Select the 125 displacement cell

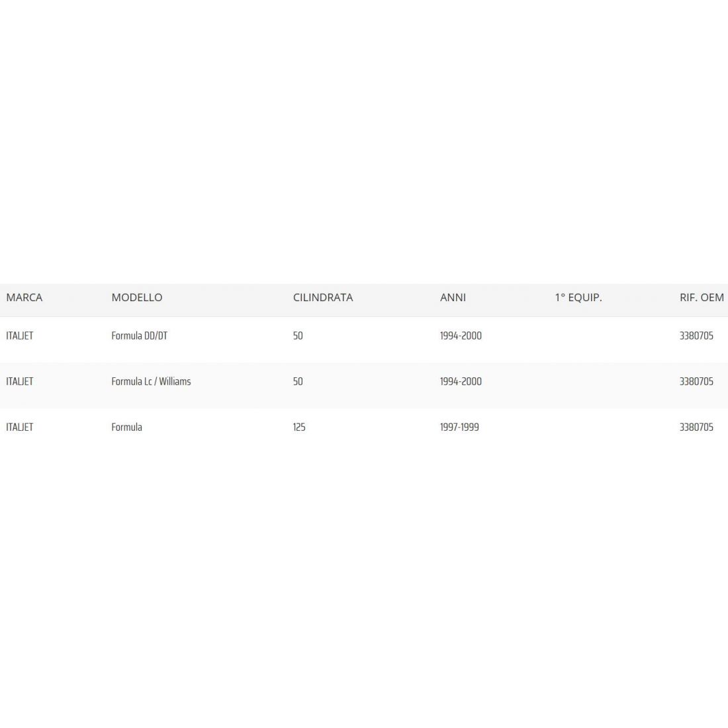pyautogui.click(x=299, y=428)
